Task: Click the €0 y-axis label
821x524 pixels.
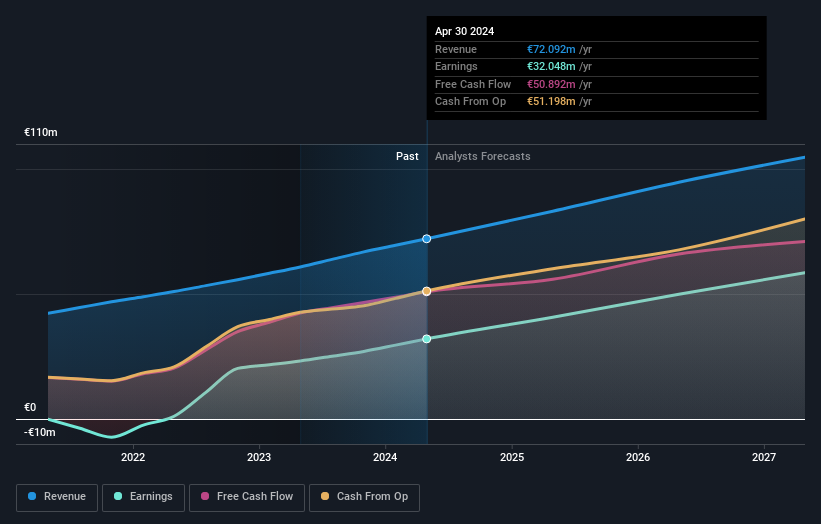Action: tap(30, 407)
